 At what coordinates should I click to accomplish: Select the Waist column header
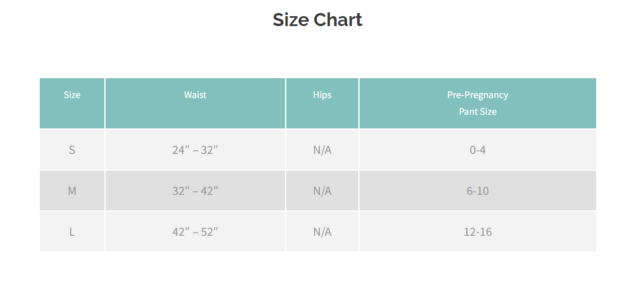click(195, 95)
